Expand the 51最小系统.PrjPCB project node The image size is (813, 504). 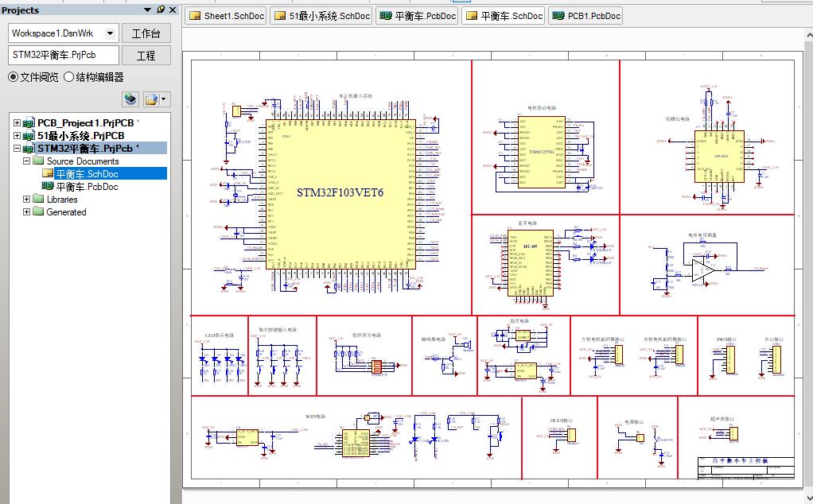point(18,136)
